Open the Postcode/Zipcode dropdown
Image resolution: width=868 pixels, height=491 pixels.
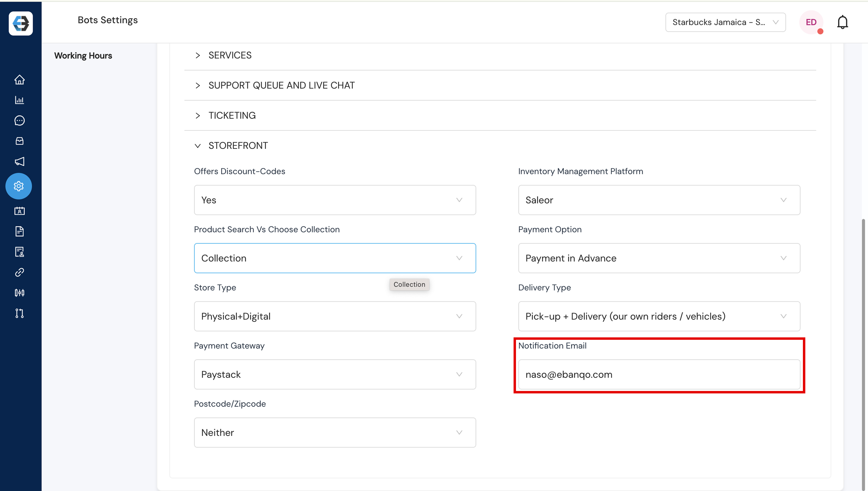tap(335, 433)
